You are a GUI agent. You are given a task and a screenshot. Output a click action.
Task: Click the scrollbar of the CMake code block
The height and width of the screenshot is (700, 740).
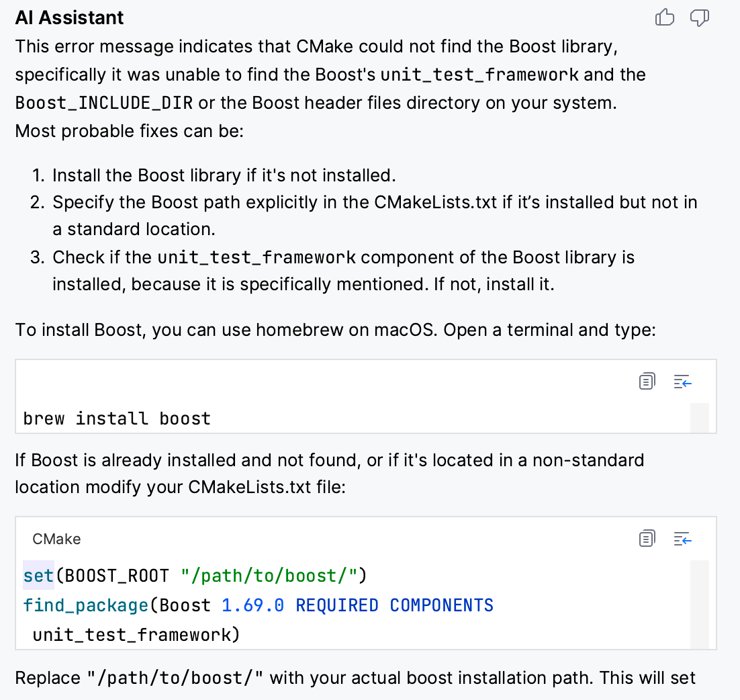click(701, 605)
